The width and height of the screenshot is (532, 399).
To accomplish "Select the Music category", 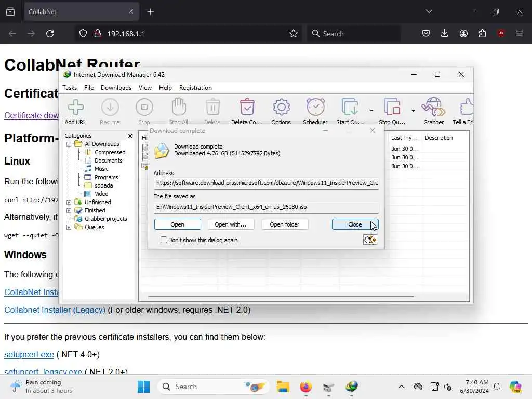I will tap(101, 169).
